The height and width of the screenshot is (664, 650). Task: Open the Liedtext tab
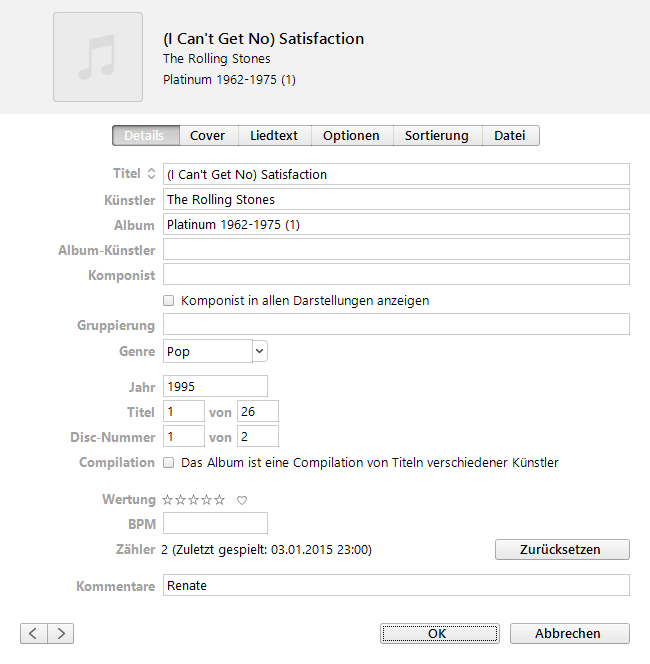click(x=274, y=136)
